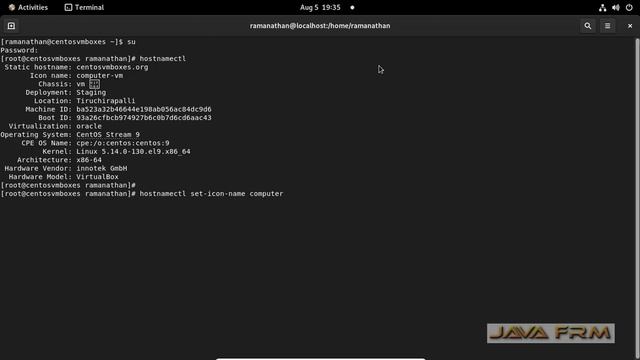
Task: Click the 'VirtualBox' hardware model value
Action: 97,177
